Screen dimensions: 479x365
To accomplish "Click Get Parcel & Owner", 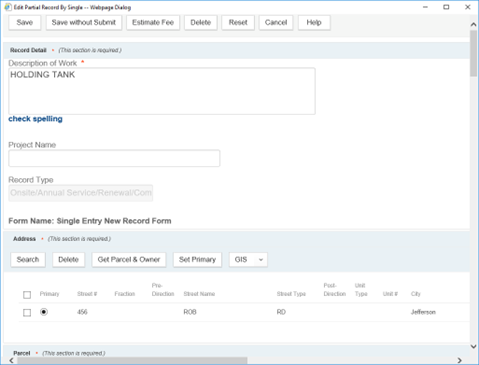I will pyautogui.click(x=129, y=260).
